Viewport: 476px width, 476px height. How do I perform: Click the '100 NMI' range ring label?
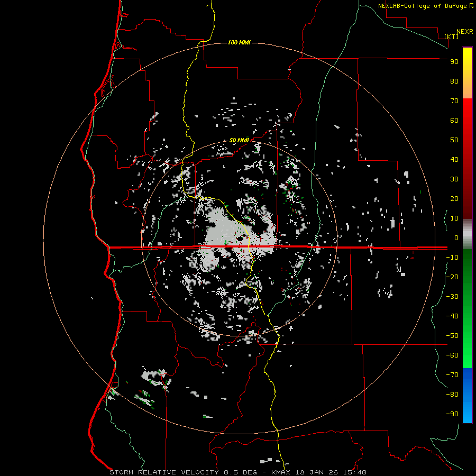(x=239, y=42)
